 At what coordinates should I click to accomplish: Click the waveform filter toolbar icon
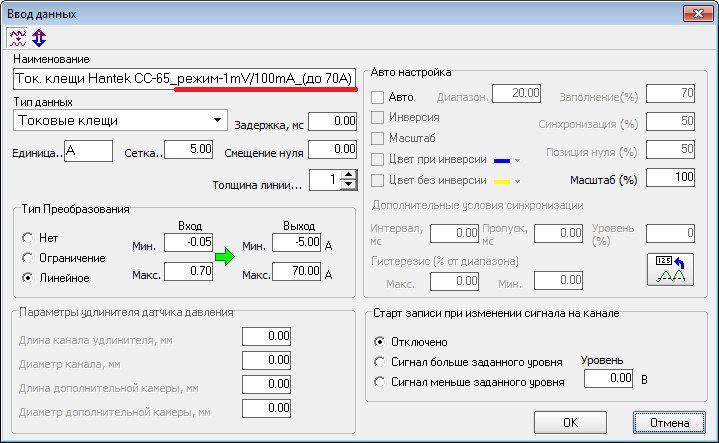tap(17, 38)
